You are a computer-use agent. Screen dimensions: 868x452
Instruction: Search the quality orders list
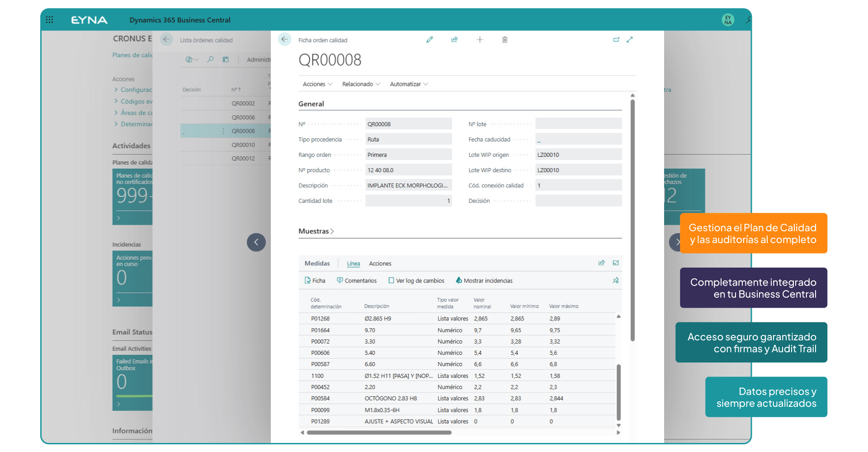211,59
